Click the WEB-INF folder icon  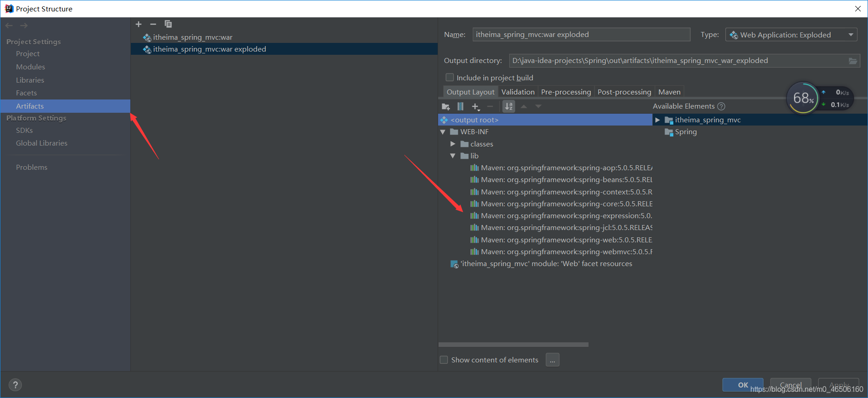454,132
